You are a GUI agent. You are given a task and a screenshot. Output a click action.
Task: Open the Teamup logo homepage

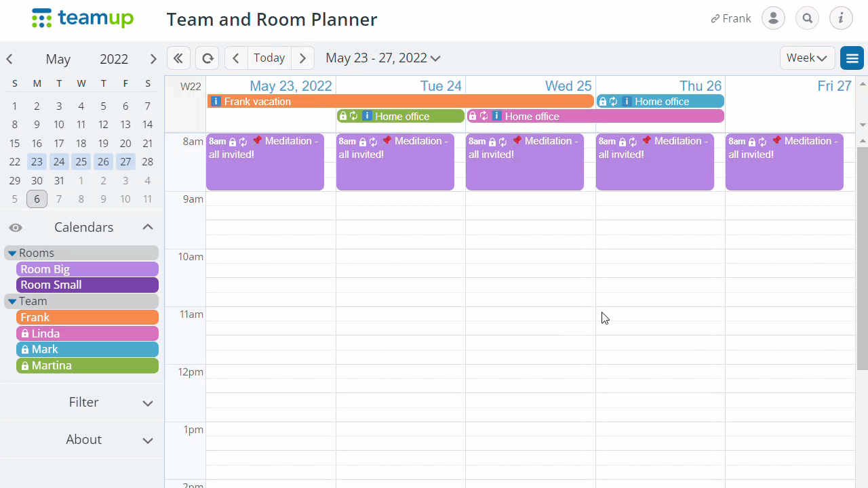point(83,18)
